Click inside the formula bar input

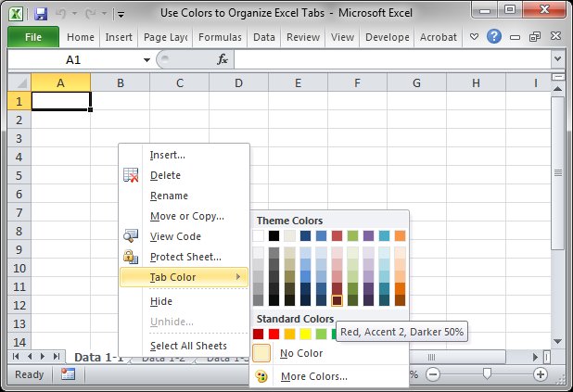(x=389, y=59)
